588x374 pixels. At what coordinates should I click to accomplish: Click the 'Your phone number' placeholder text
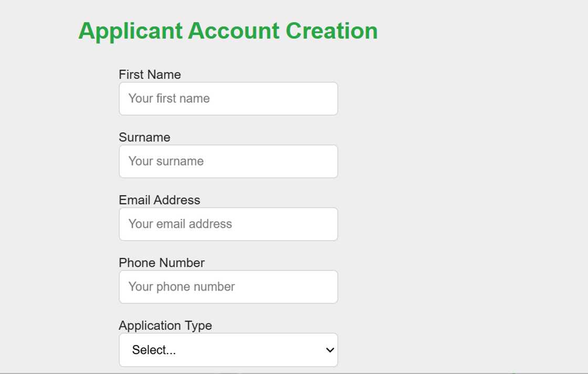(x=181, y=287)
